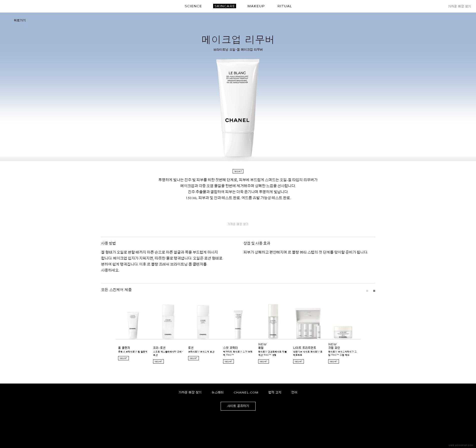Open the 폼 클렌저 product thumbnail
The height and width of the screenshot is (448, 476).
133,325
